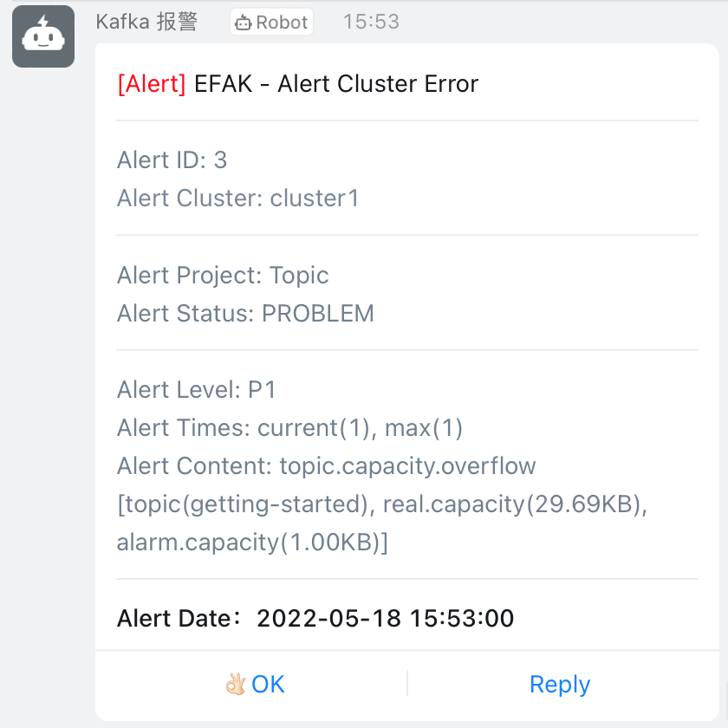Click the alarm.capacity(1.00KB) text
Viewport: 728px width, 728px height.
252,543
